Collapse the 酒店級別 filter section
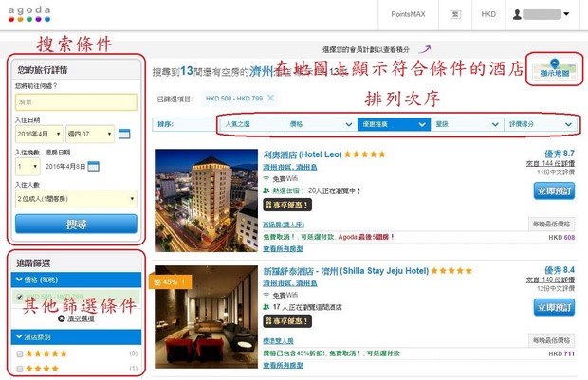This screenshot has height=380, width=588. 76,337
